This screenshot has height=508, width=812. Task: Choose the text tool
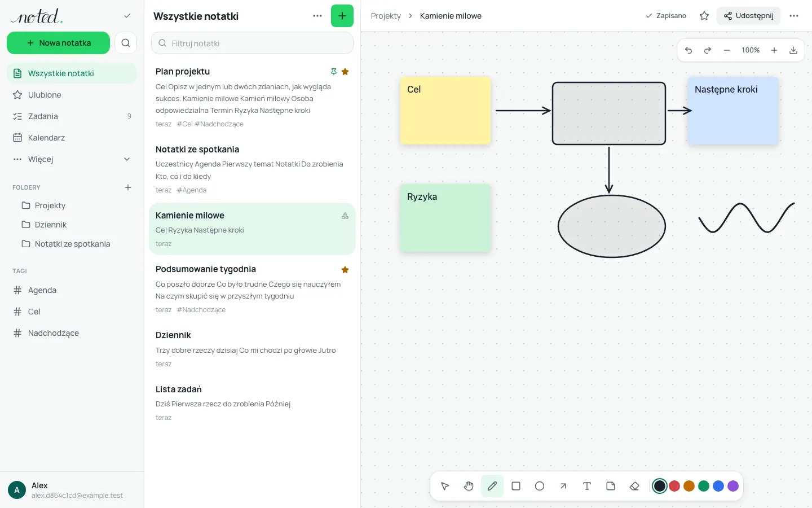(587, 486)
